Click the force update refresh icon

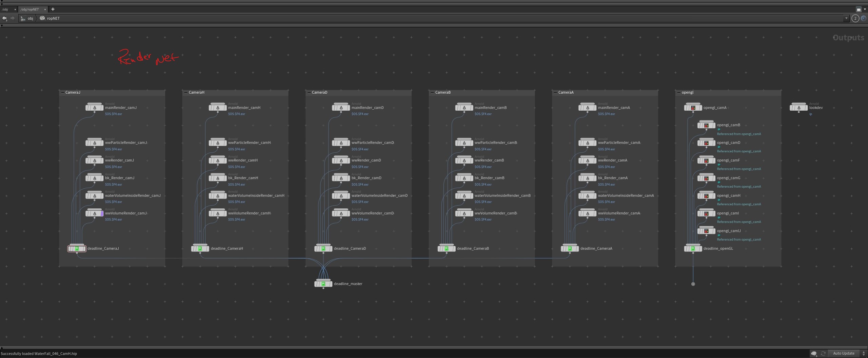click(x=823, y=353)
